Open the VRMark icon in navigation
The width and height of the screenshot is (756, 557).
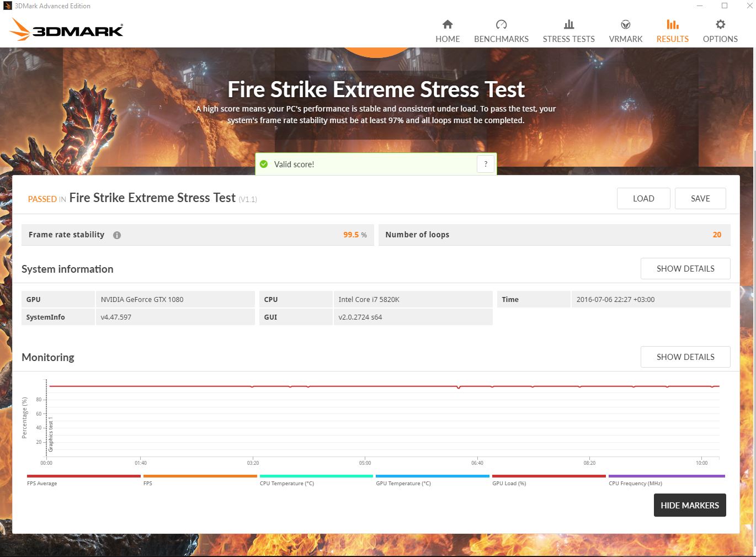coord(626,24)
